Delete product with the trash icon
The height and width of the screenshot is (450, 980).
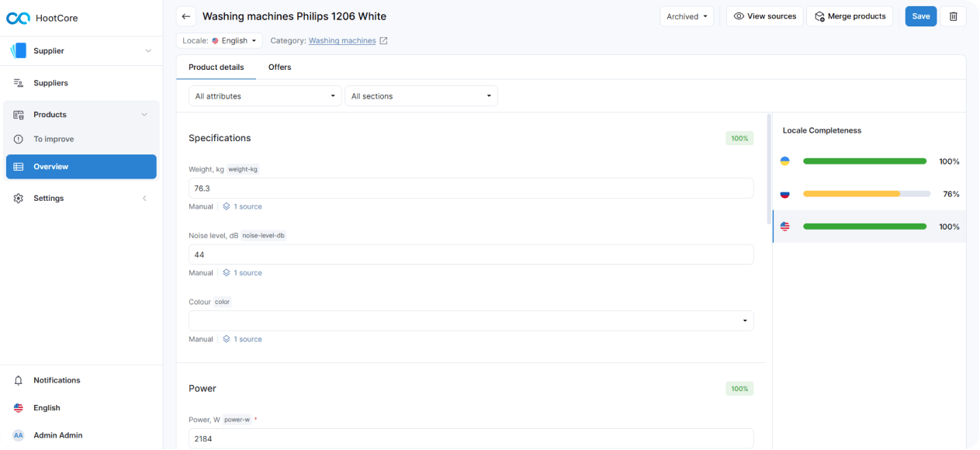(x=954, y=16)
